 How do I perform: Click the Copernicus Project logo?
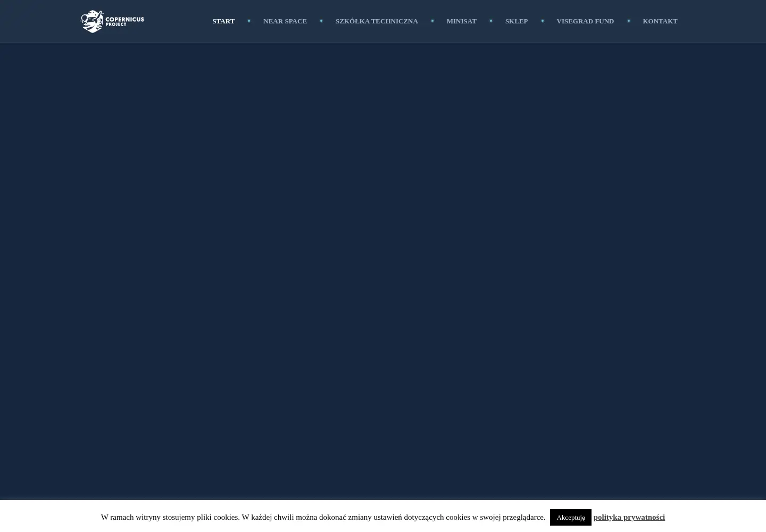112,21
